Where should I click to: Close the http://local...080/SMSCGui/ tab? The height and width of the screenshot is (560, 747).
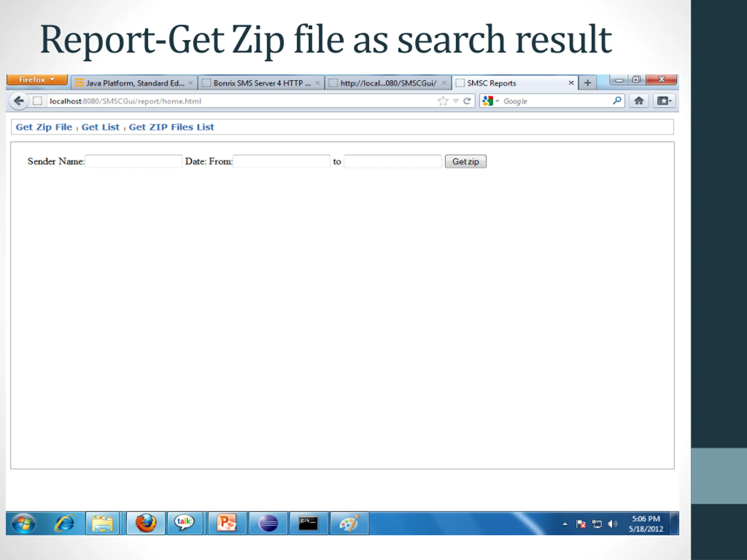444,83
